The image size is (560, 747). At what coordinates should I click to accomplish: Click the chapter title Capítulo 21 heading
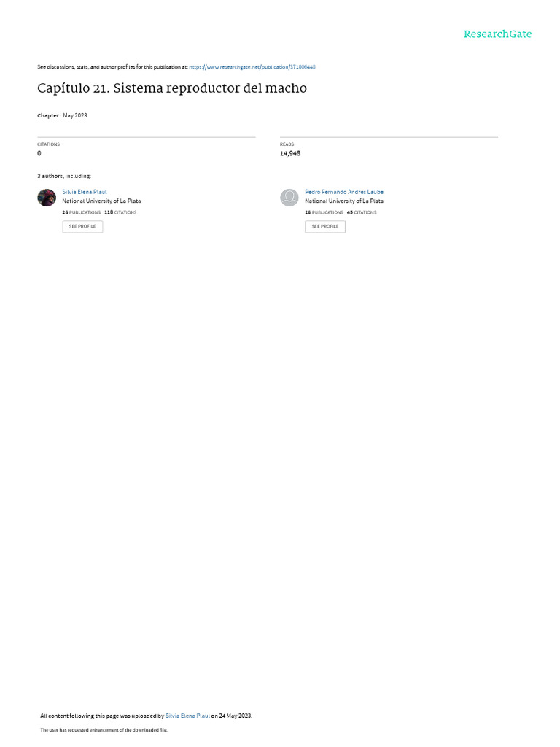(172, 88)
